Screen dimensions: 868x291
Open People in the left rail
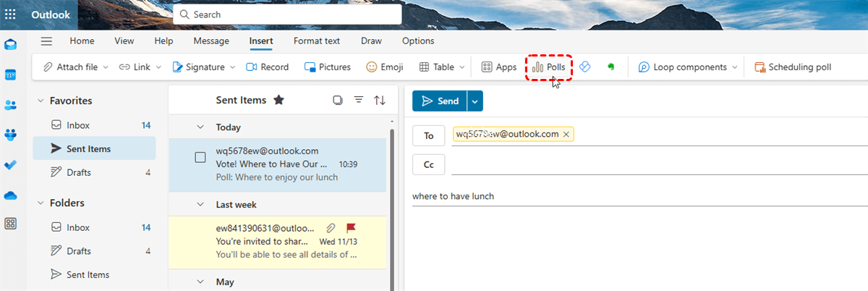point(11,105)
